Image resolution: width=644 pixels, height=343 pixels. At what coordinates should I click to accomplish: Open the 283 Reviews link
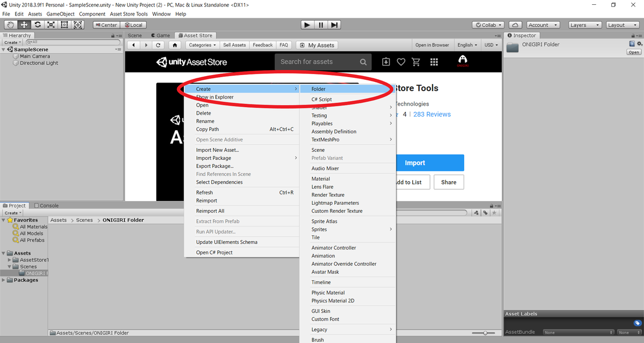click(432, 114)
